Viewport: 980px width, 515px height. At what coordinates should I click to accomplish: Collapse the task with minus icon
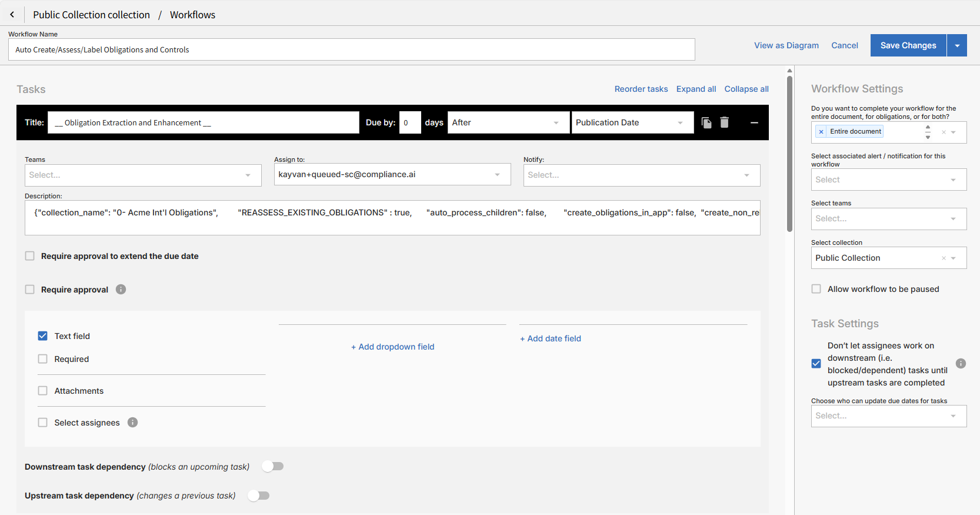click(754, 122)
